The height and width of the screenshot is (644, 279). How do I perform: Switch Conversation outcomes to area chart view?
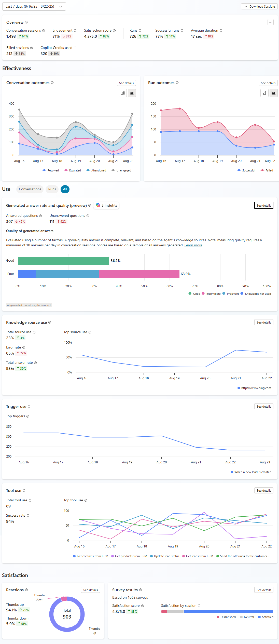132,93
